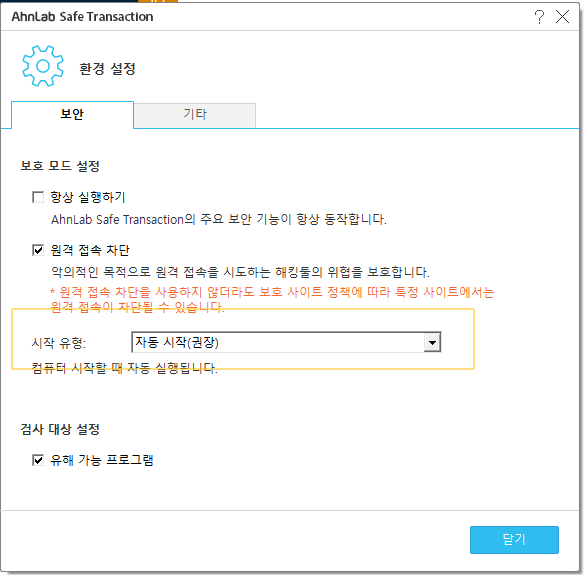Click the description under 항상 실행하기
Screen dimensions: 584x575
(x=219, y=219)
